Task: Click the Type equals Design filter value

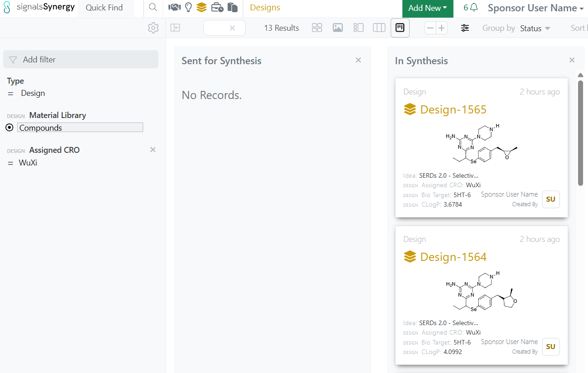Action: pos(33,93)
